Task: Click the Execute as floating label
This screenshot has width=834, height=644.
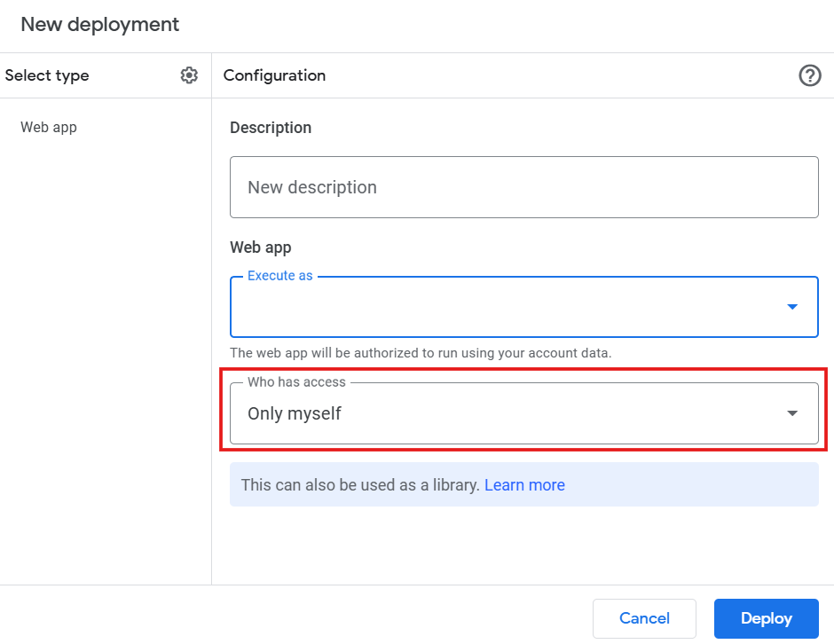Action: point(279,276)
